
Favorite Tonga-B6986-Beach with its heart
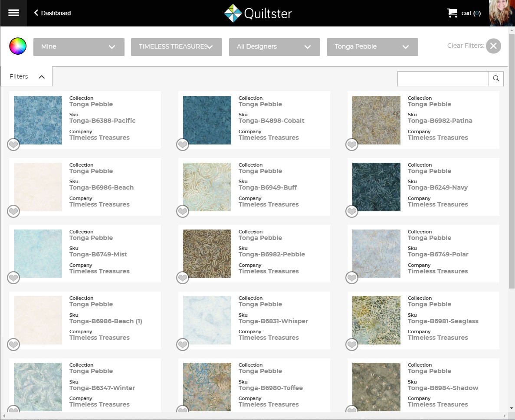[x=13, y=211]
